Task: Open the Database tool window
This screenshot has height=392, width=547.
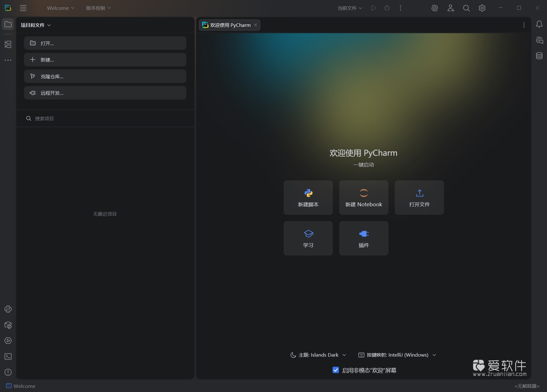Action: [x=539, y=56]
